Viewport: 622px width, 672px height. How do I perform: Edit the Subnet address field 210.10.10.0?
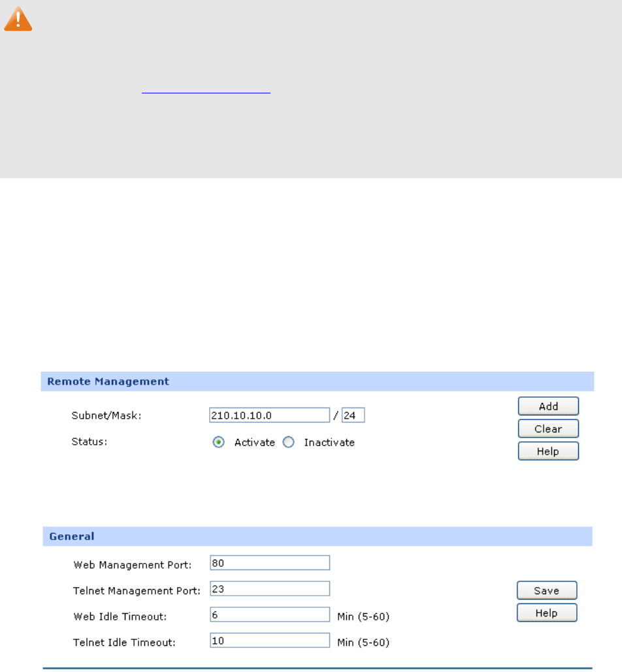click(269, 415)
